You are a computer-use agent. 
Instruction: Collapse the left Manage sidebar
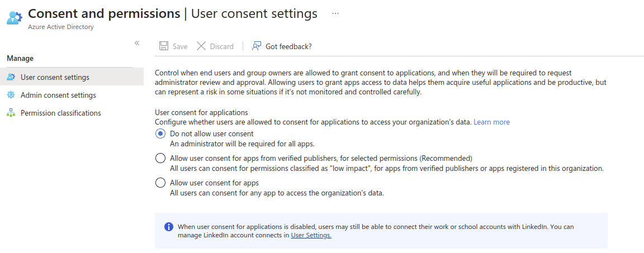[x=137, y=43]
